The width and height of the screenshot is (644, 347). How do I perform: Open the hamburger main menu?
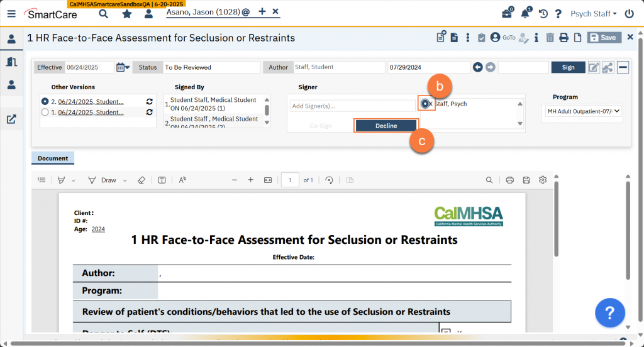[x=11, y=14]
